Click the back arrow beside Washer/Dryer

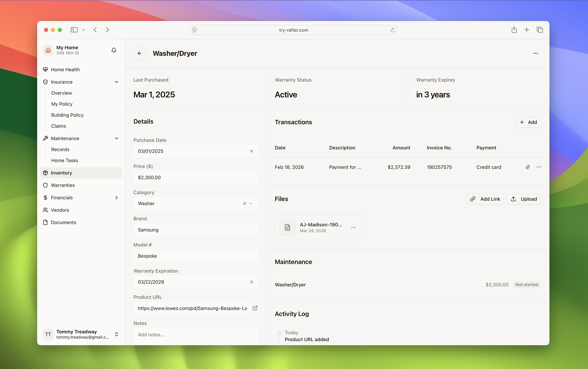[139, 53]
